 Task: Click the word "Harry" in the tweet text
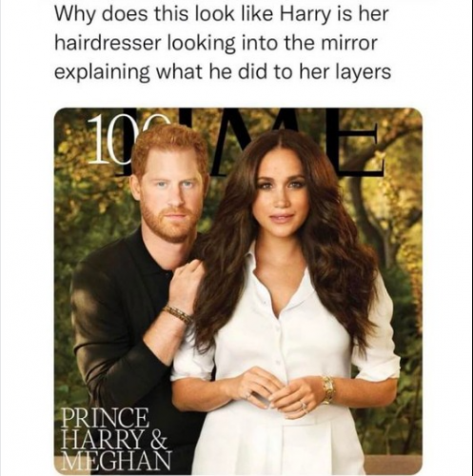point(307,15)
